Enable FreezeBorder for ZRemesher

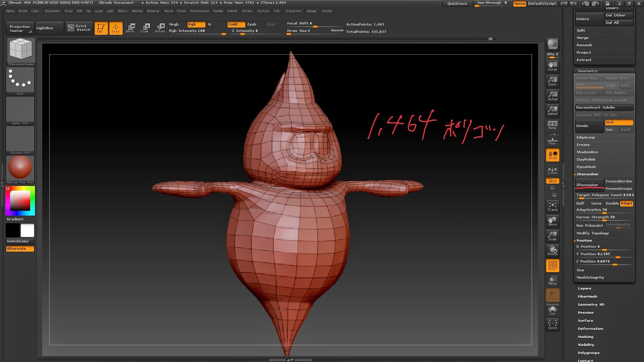click(619, 181)
